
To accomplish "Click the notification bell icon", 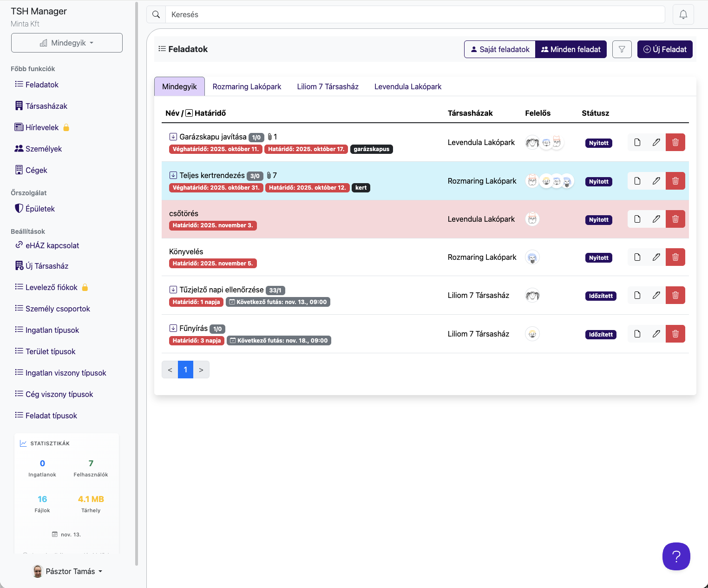I will click(x=683, y=14).
